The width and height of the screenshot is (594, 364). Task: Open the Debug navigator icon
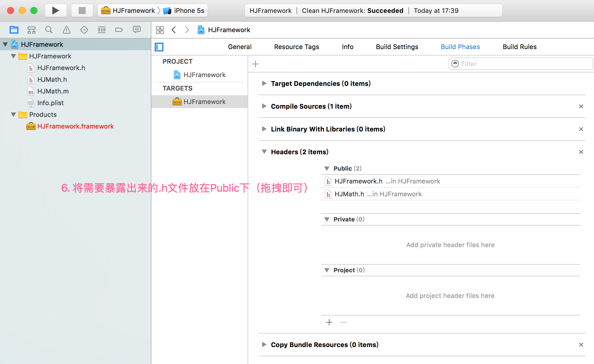click(x=102, y=30)
